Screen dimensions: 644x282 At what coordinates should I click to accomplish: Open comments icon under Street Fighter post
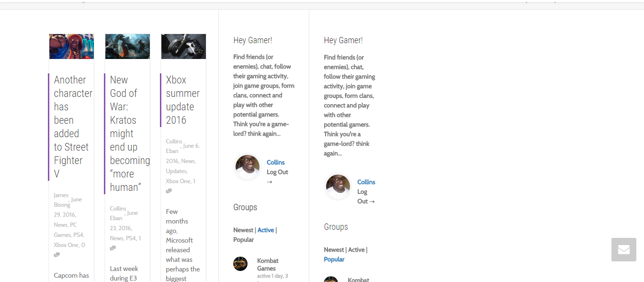click(x=56, y=255)
